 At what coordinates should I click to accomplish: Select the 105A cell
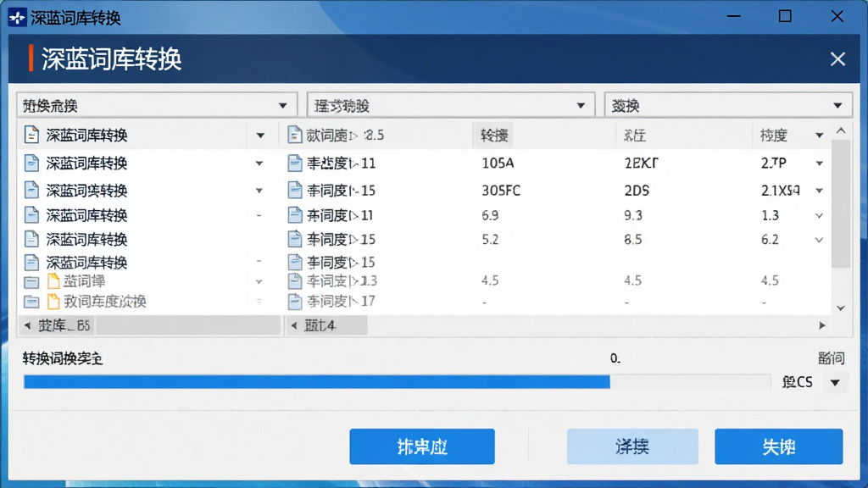point(498,163)
